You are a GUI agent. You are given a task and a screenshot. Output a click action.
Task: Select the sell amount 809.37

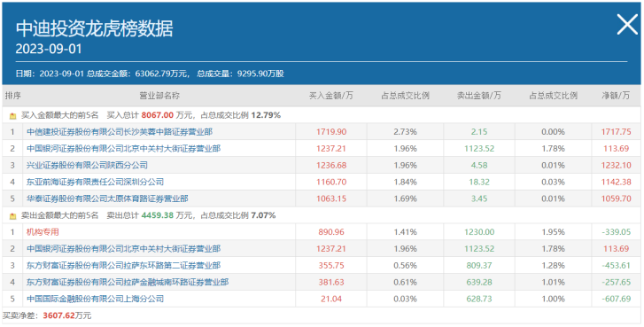(479, 265)
